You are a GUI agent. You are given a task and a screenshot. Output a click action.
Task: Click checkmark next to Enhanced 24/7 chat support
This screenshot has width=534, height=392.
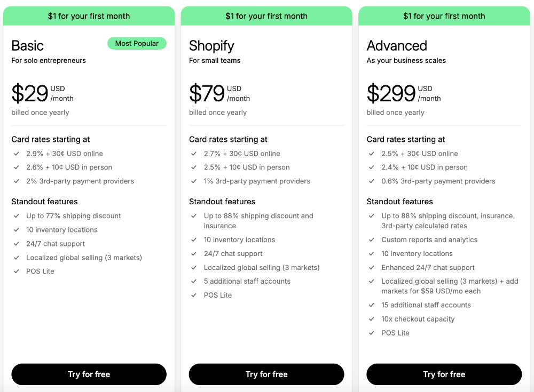(372, 268)
